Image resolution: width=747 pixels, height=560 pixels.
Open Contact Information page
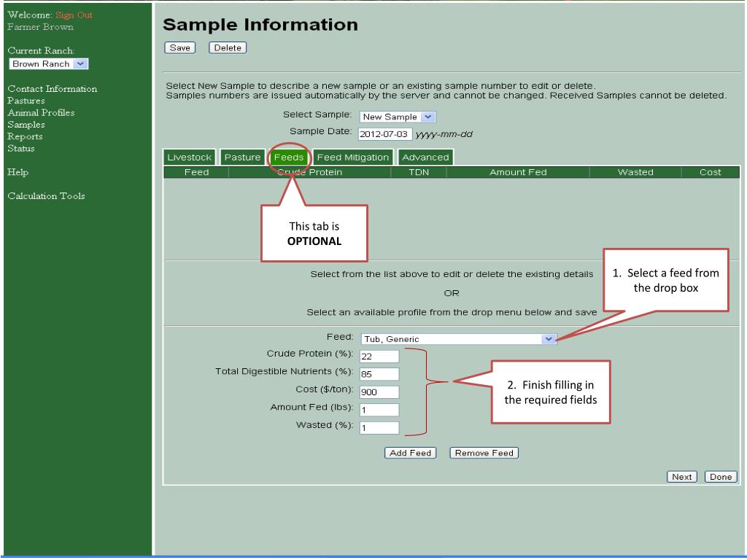click(53, 88)
